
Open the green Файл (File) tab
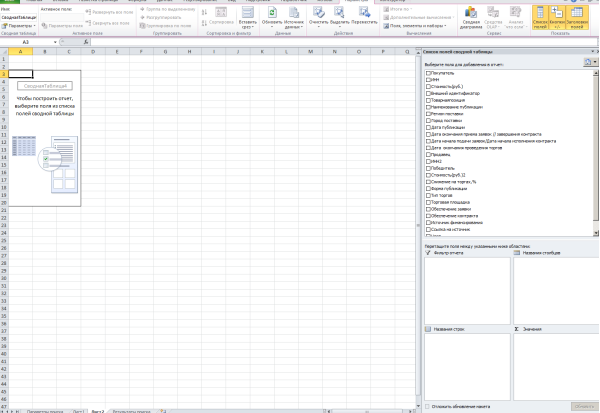[x=10, y=1]
